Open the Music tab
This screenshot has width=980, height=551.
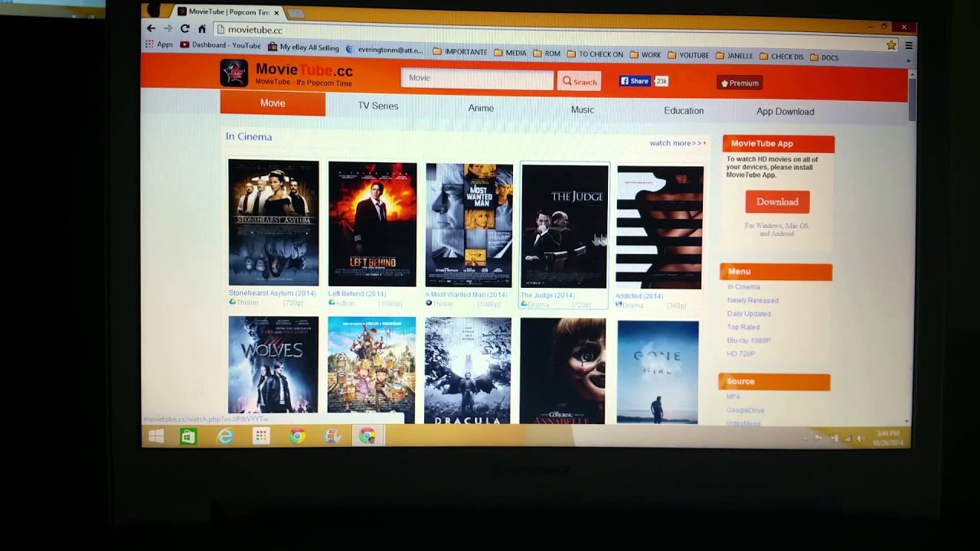coord(583,109)
